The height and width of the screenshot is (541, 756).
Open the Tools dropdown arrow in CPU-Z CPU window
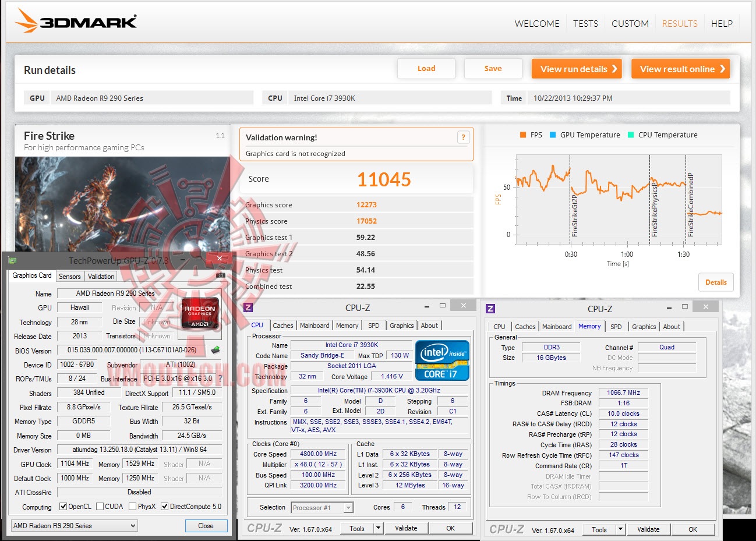point(378,528)
